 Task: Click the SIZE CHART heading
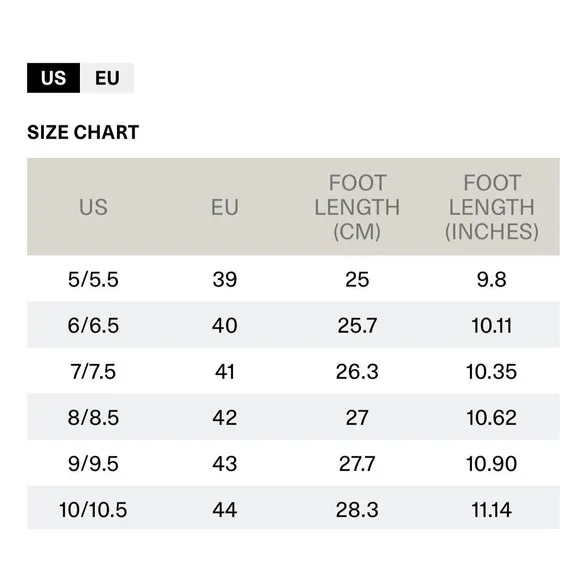coord(83,132)
